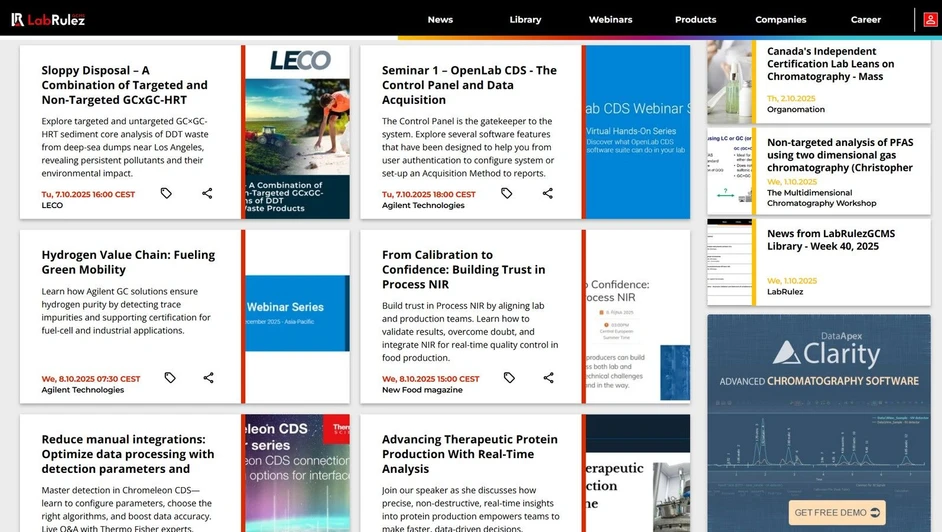942x532 pixels.
Task: Tag the From Calibration to Confidence card
Action: (509, 378)
